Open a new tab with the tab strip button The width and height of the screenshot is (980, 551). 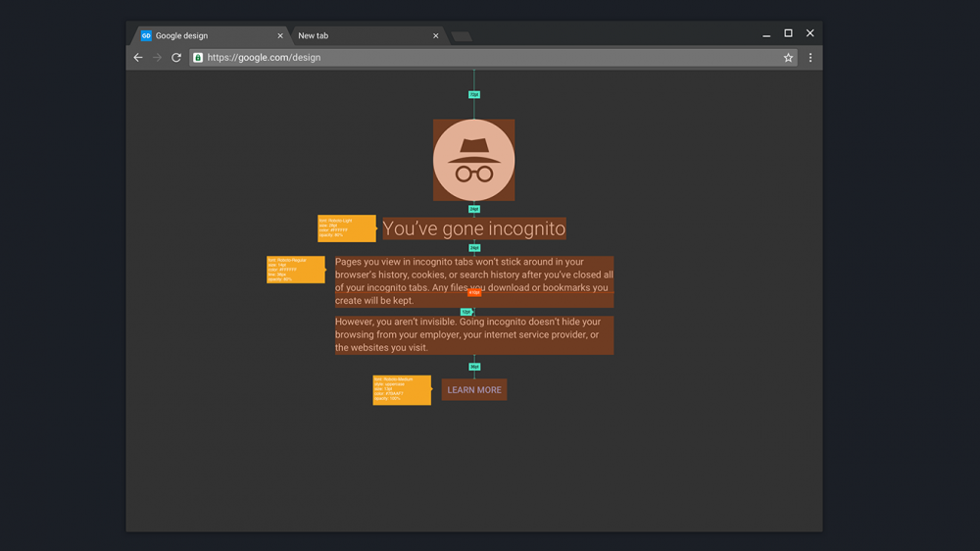point(461,36)
